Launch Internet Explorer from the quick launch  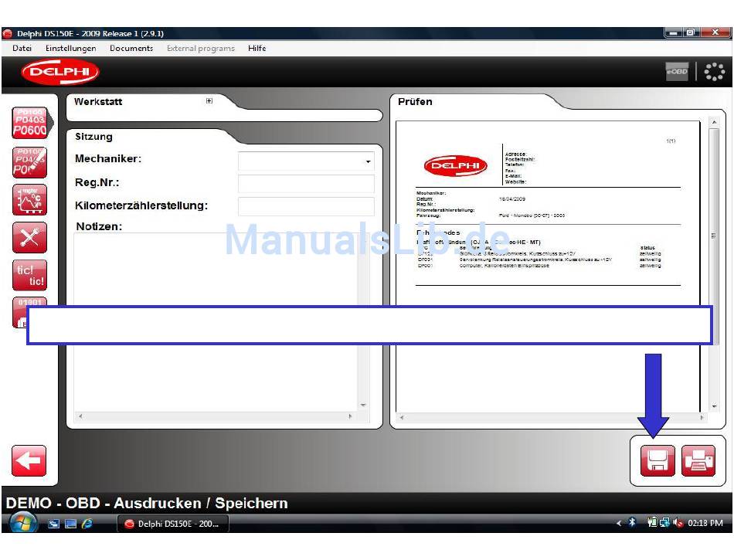[x=87, y=524]
